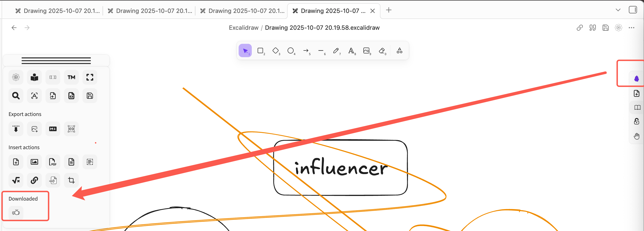Image resolution: width=644 pixels, height=231 pixels.
Task: Click the export image icon under Export actions
Action: 34,129
